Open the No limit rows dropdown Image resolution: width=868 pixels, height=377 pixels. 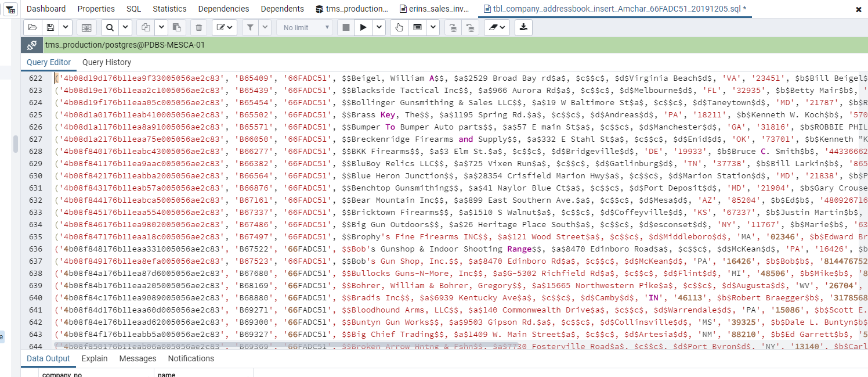(x=304, y=27)
